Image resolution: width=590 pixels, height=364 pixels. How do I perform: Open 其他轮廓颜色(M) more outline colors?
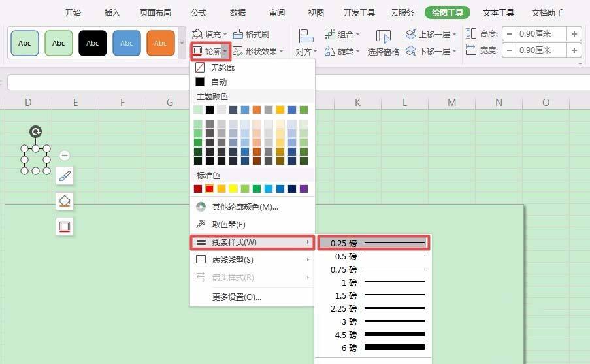(x=252, y=207)
